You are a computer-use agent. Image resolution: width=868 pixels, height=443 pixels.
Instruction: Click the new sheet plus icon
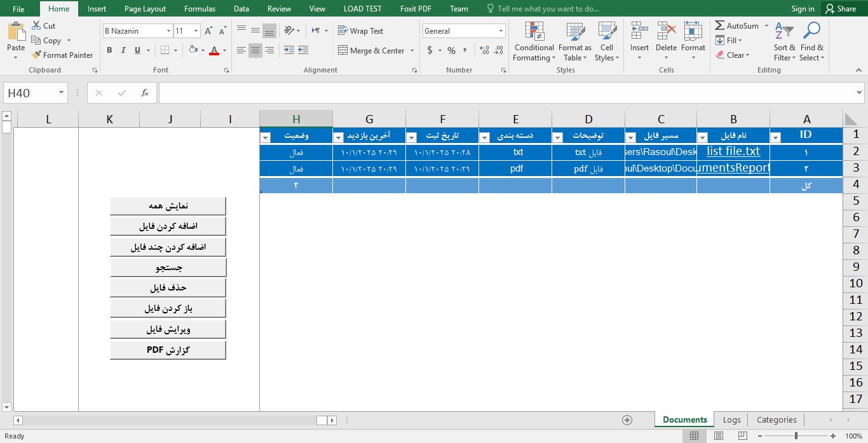tap(627, 420)
